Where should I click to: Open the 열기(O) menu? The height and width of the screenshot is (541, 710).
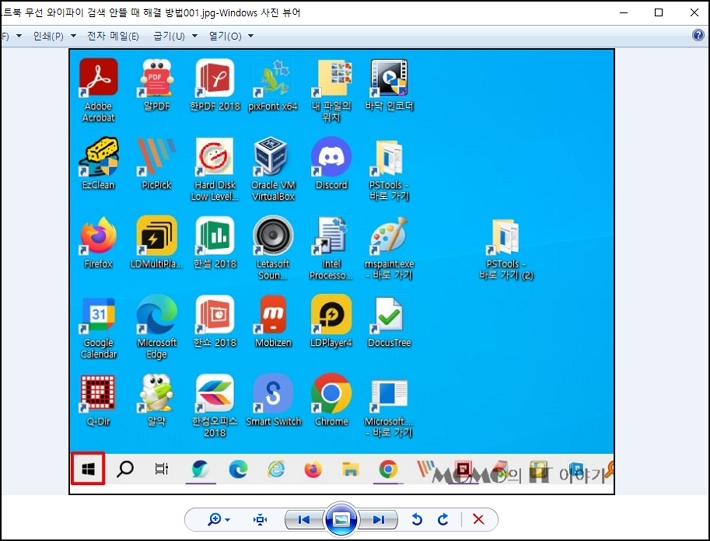tap(230, 36)
